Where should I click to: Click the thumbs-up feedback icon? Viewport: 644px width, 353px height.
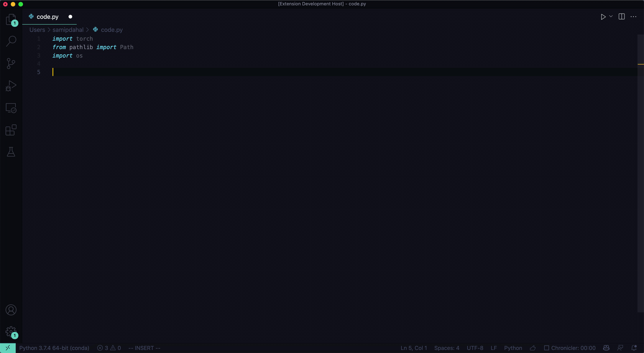[533, 348]
